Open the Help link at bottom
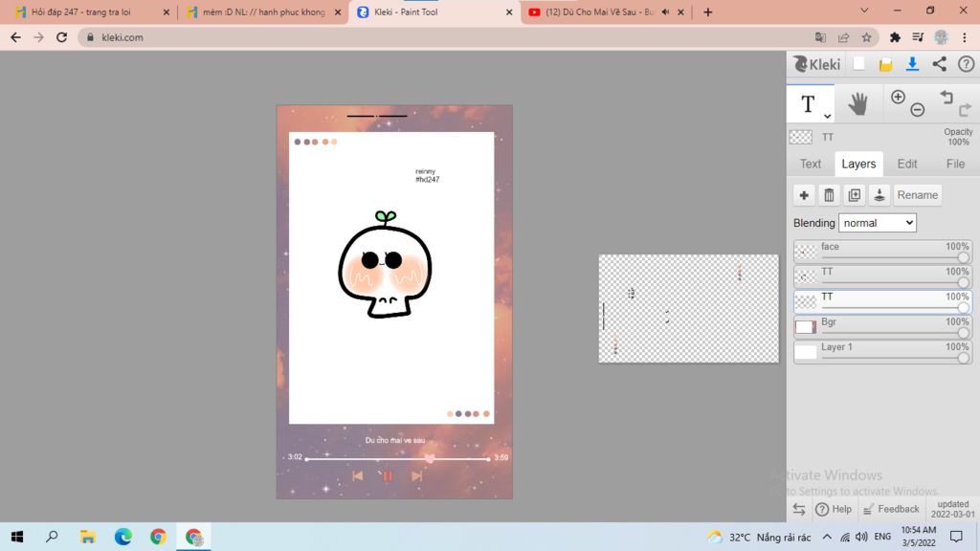 click(x=834, y=509)
